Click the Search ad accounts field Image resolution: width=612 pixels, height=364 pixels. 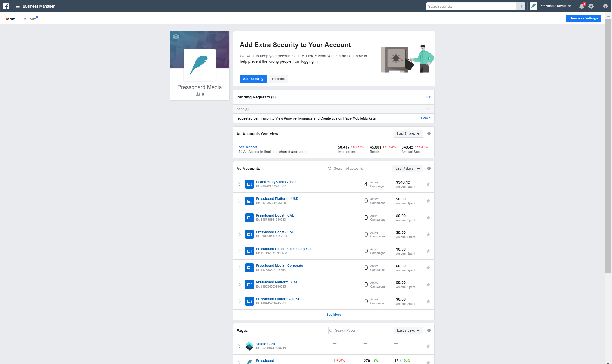(x=358, y=169)
